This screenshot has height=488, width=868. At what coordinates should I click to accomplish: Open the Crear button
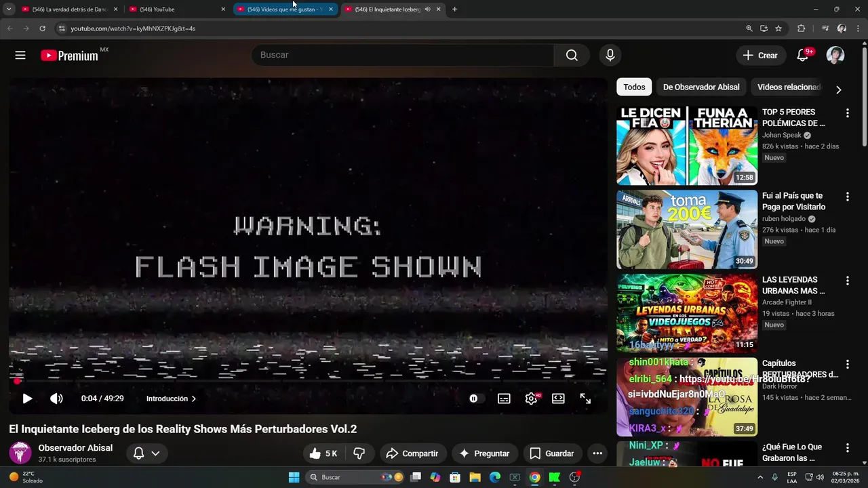[x=760, y=56]
